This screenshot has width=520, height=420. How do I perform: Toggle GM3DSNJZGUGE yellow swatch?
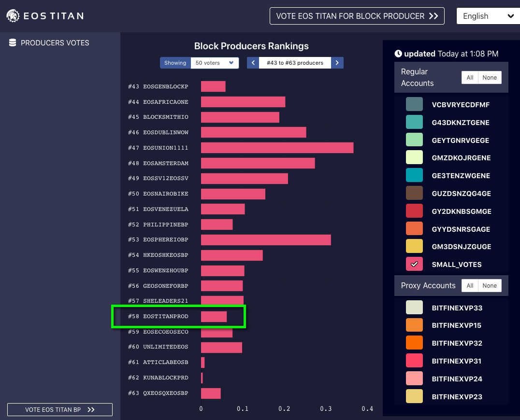[x=414, y=246]
